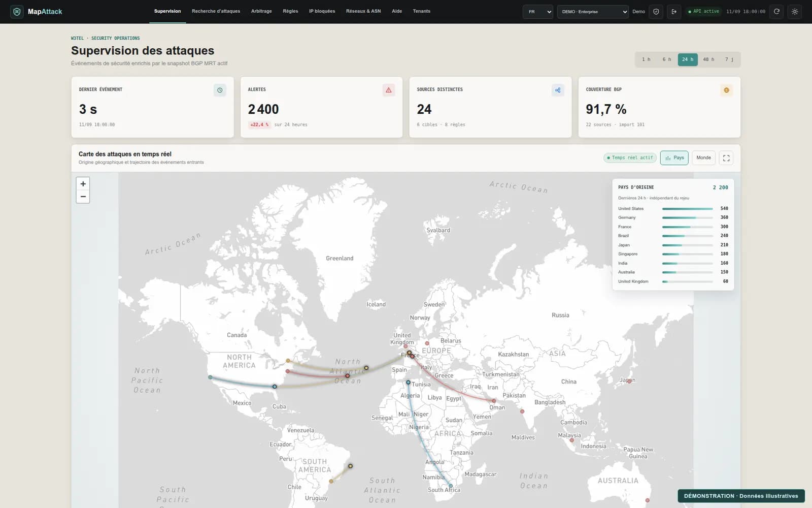Go to Recherche d'attaques tab
This screenshot has height=508, width=812.
tap(216, 11)
